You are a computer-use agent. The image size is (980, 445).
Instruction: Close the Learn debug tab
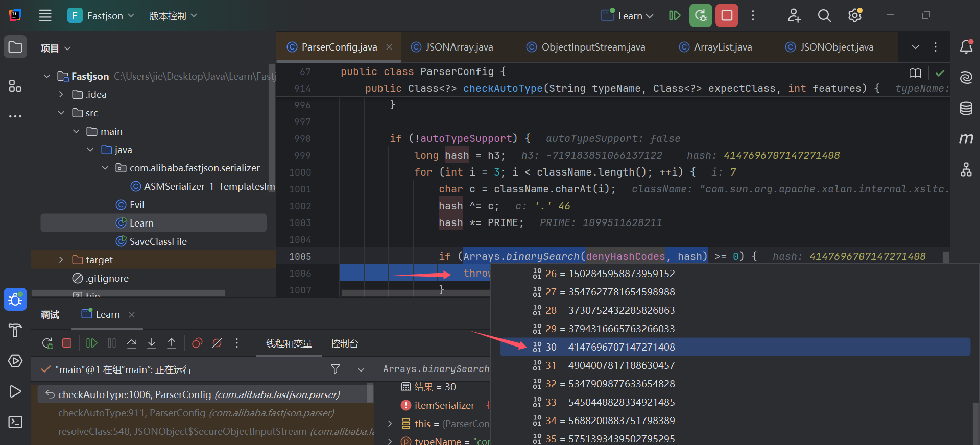(132, 315)
